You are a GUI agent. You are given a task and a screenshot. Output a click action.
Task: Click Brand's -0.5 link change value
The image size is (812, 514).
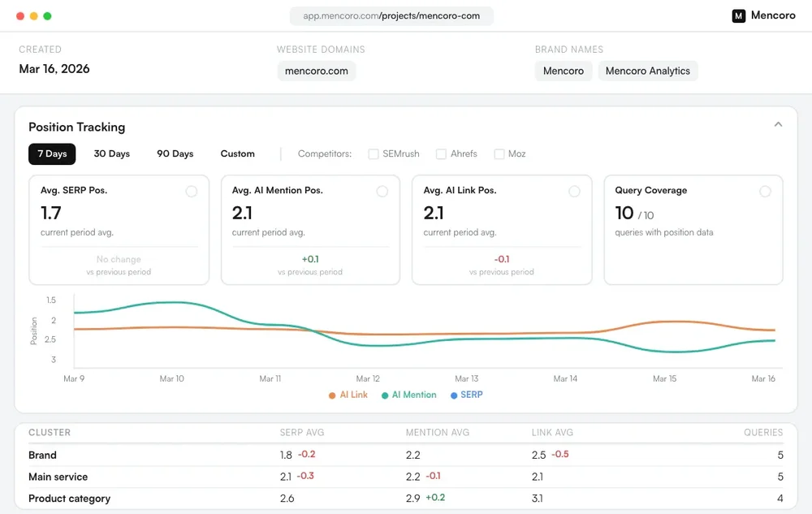559,455
